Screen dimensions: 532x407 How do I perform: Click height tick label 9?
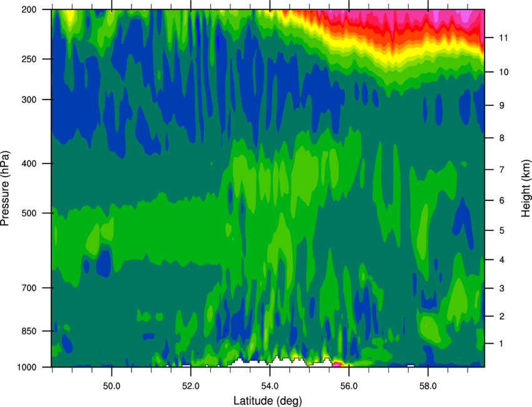tap(501, 106)
